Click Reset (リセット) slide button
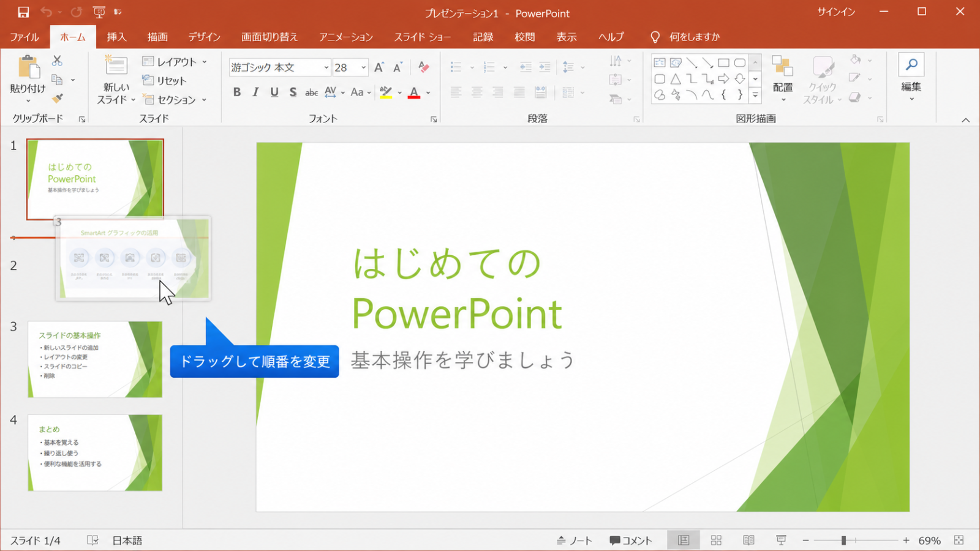Image resolution: width=980 pixels, height=551 pixels. click(164, 81)
